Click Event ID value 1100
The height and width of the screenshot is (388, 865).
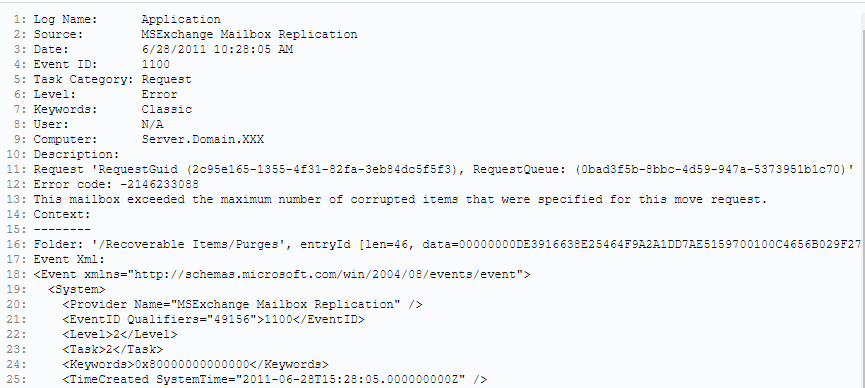[x=156, y=64]
